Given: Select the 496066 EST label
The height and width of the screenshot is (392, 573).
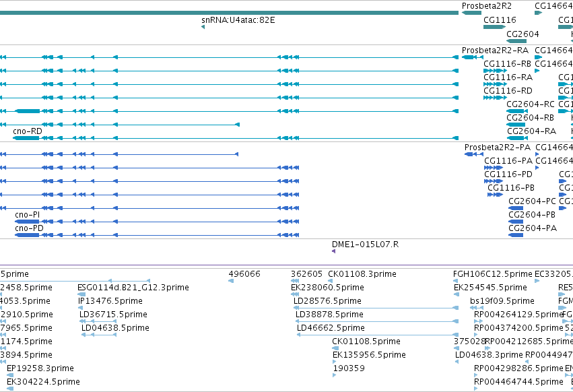Looking at the screenshot, I should coord(244,274).
